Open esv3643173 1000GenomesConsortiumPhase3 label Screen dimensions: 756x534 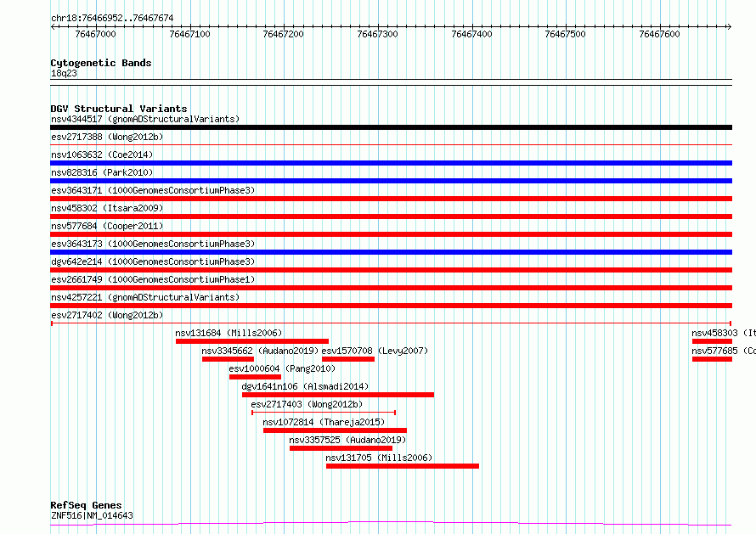pyautogui.click(x=153, y=244)
